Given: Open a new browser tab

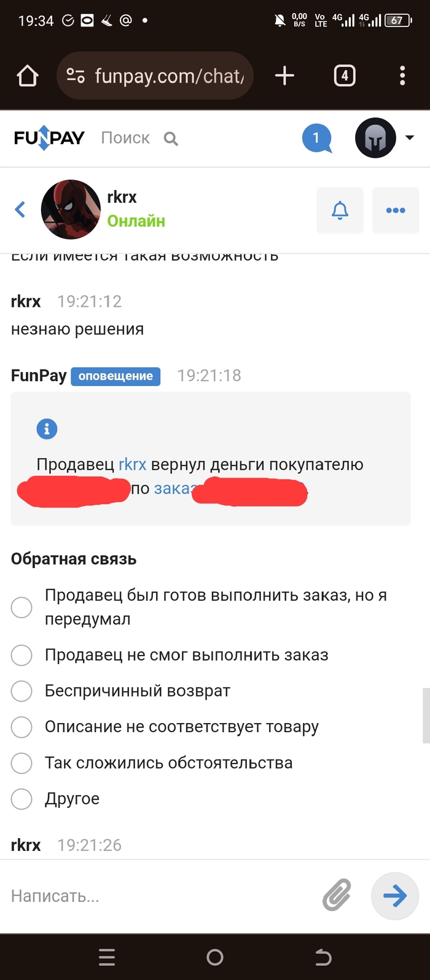Looking at the screenshot, I should [284, 76].
